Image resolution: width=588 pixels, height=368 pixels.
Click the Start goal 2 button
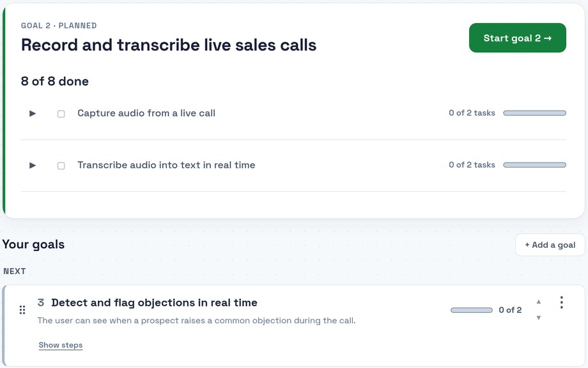518,38
